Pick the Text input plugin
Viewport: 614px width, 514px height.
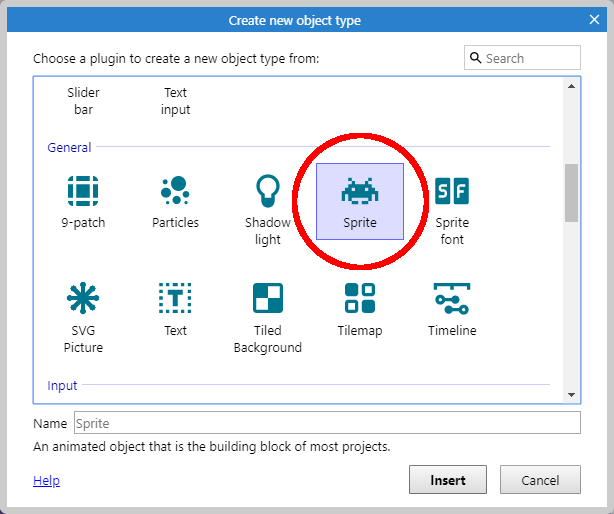175,101
